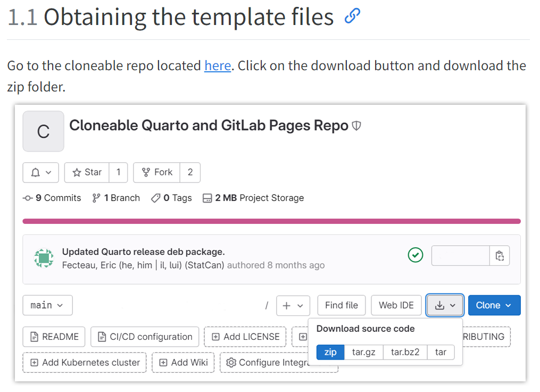Viewport: 540px width, 392px height.
Task: Open the notification bell dropdown
Action: point(40,172)
